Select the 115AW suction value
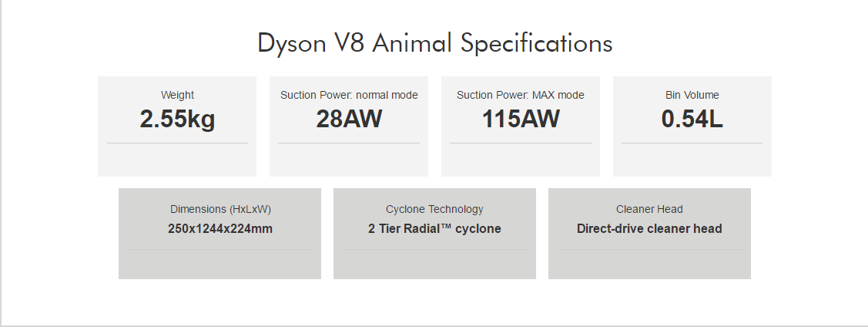The height and width of the screenshot is (327, 868). point(521,119)
